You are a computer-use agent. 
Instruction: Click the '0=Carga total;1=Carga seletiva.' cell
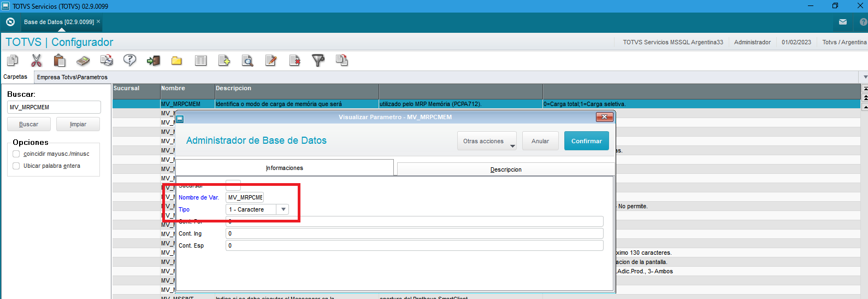pos(701,104)
